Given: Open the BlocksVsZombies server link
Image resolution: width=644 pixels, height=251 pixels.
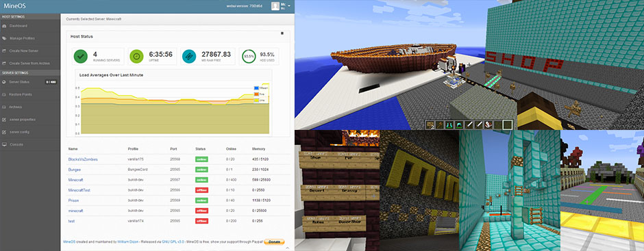Looking at the screenshot, I should coord(83,159).
